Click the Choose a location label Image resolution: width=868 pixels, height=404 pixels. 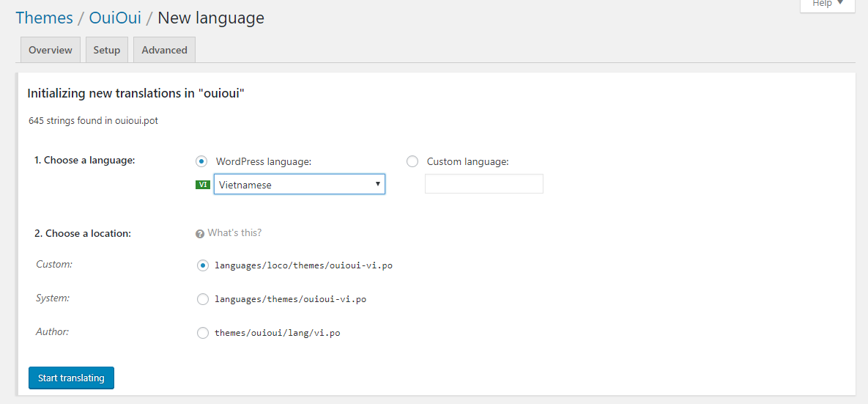(x=83, y=233)
